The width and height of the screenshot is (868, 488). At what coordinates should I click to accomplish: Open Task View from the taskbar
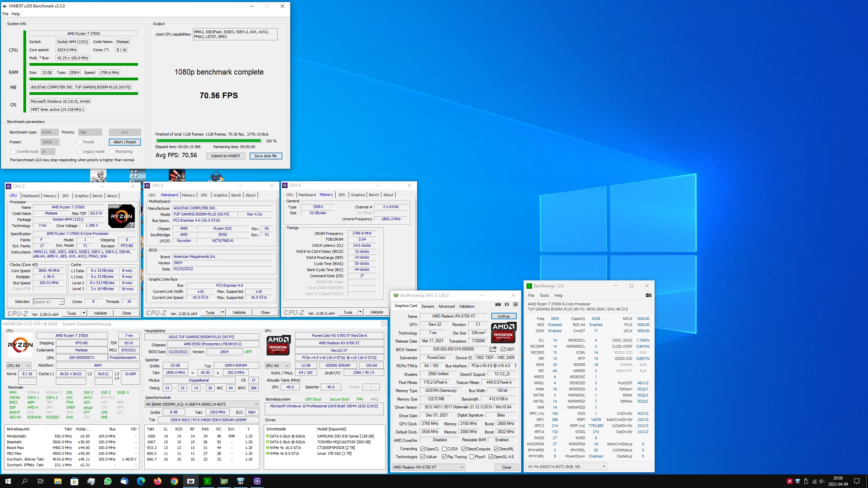[41, 481]
